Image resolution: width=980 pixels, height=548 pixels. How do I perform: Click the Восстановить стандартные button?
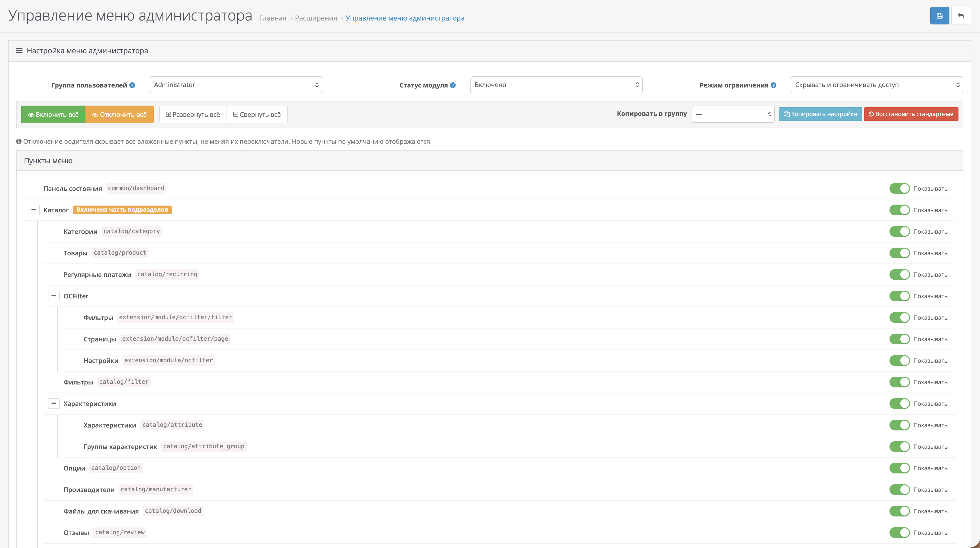911,114
